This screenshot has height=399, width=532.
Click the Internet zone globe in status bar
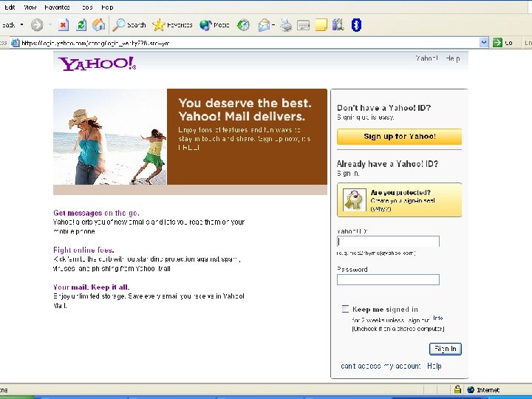pyautogui.click(x=471, y=390)
